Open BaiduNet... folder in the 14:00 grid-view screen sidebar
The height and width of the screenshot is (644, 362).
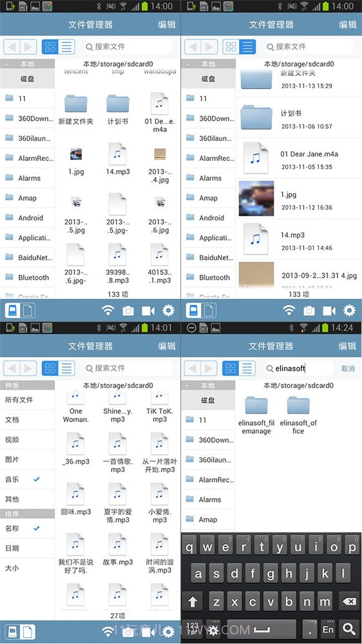coord(27,258)
